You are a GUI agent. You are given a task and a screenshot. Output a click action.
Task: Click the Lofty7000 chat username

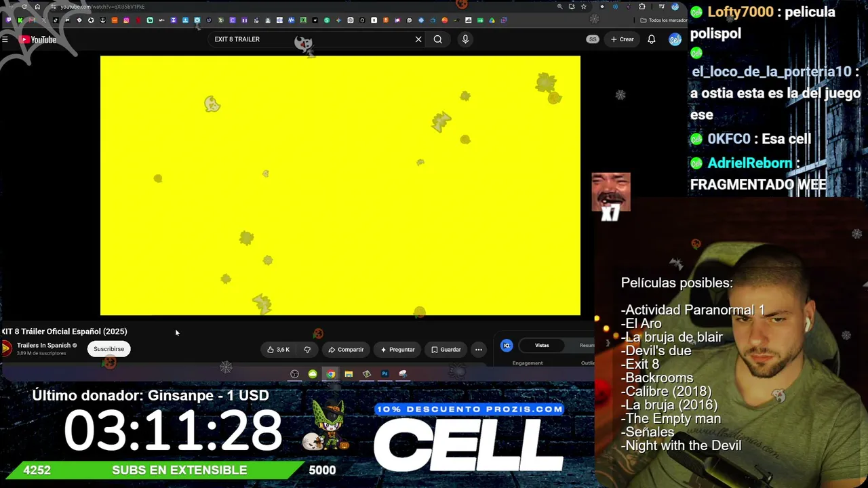point(741,12)
